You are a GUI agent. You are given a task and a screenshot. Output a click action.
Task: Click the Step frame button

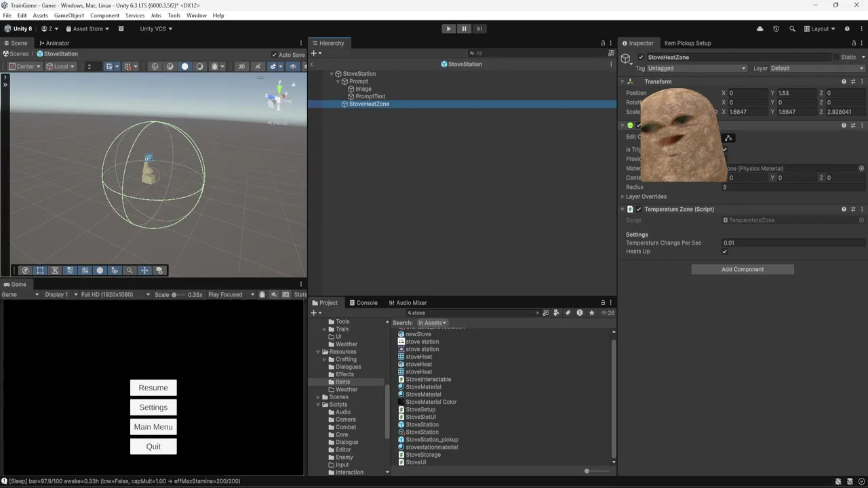pos(479,28)
